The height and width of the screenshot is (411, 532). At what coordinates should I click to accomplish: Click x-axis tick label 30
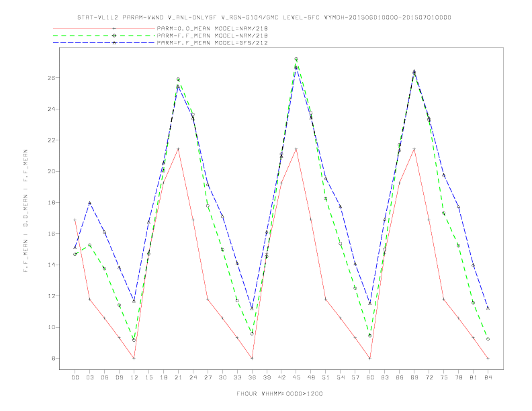pos(222,377)
